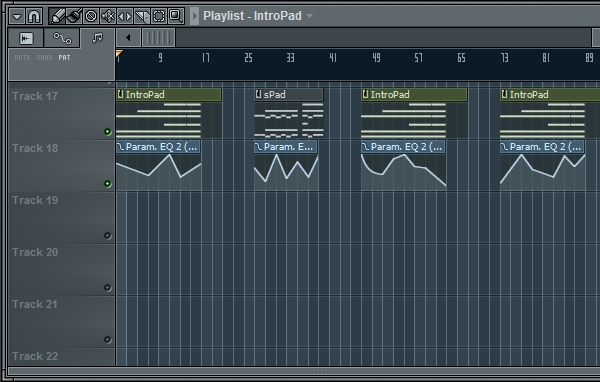Select the Mute speaker tool
The width and height of the screenshot is (600, 382).
pyautogui.click(x=108, y=16)
